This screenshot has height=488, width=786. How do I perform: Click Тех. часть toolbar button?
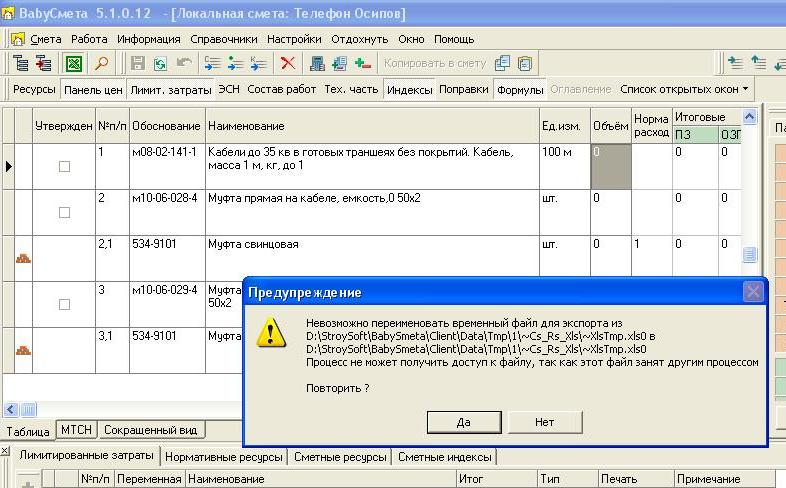pos(351,89)
